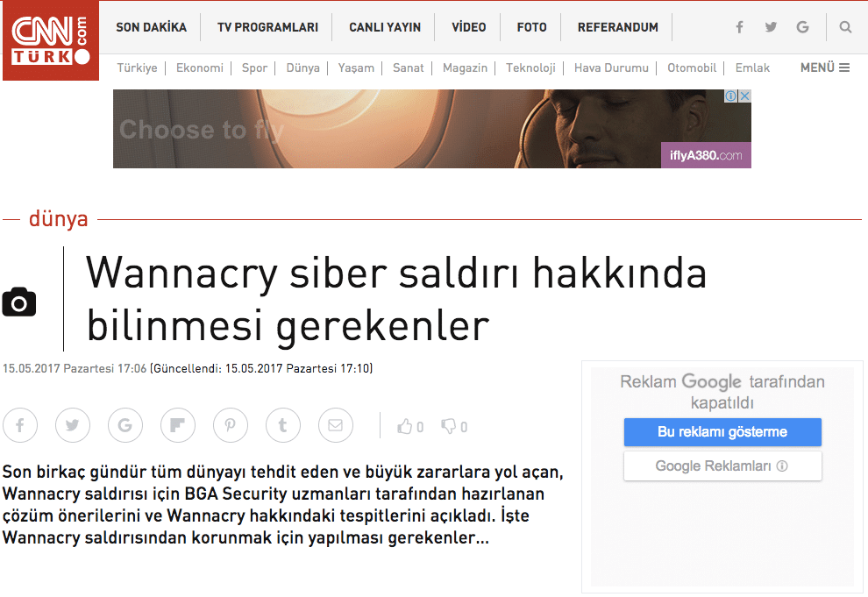Go to Türkiye category

pos(137,68)
